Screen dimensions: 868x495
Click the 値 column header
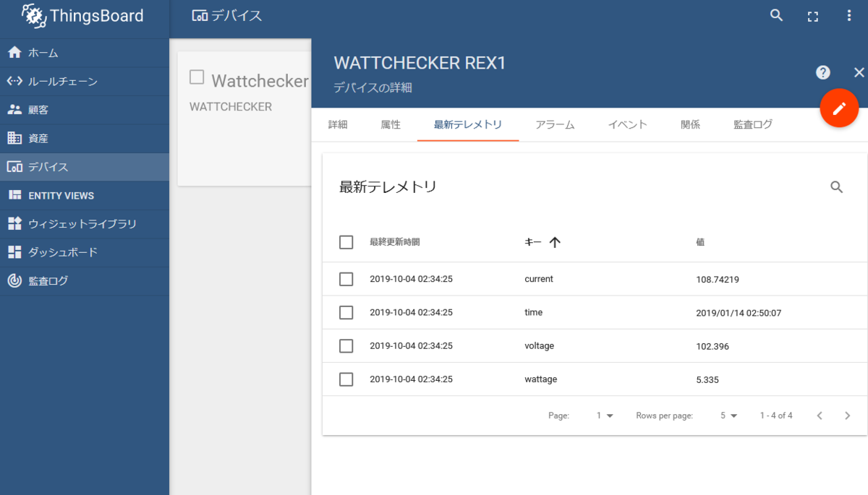(700, 242)
